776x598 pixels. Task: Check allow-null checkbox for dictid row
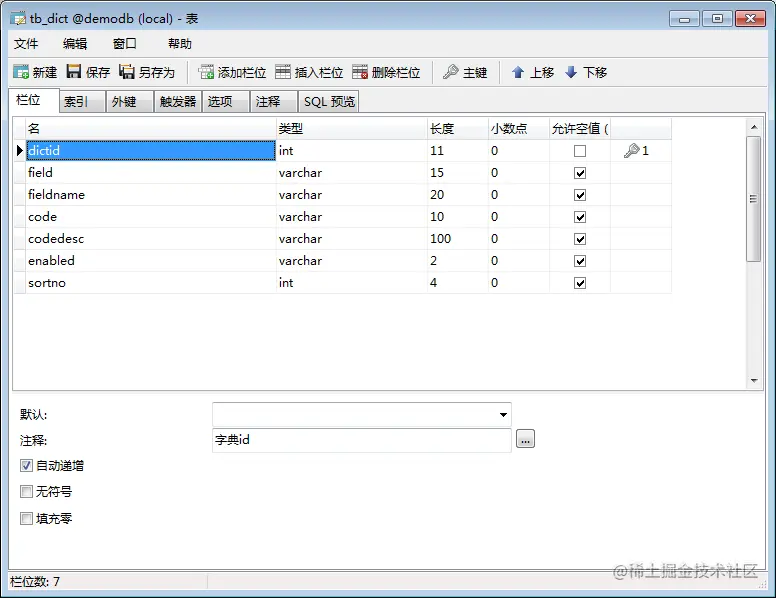[580, 150]
